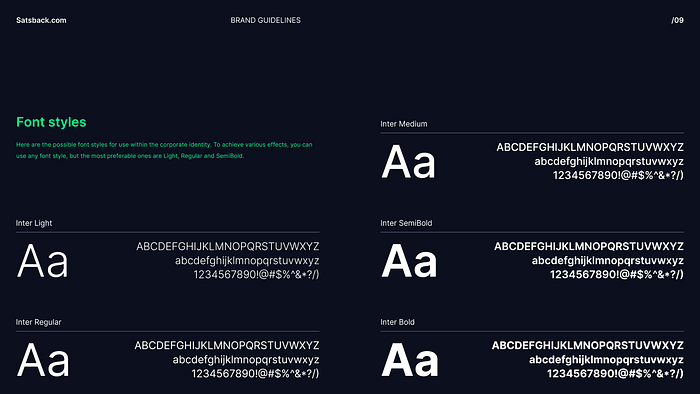
Task: Select the Inter SemiBold label
Action: tap(406, 223)
